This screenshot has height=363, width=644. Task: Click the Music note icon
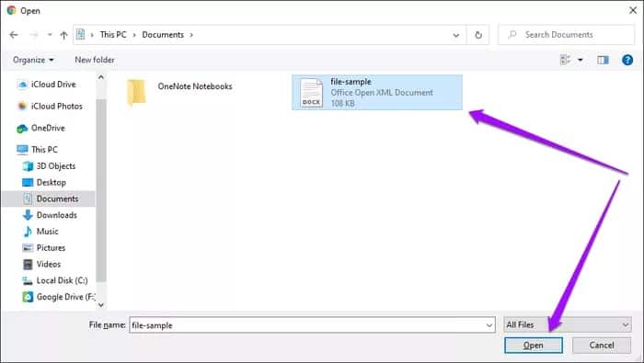click(28, 232)
